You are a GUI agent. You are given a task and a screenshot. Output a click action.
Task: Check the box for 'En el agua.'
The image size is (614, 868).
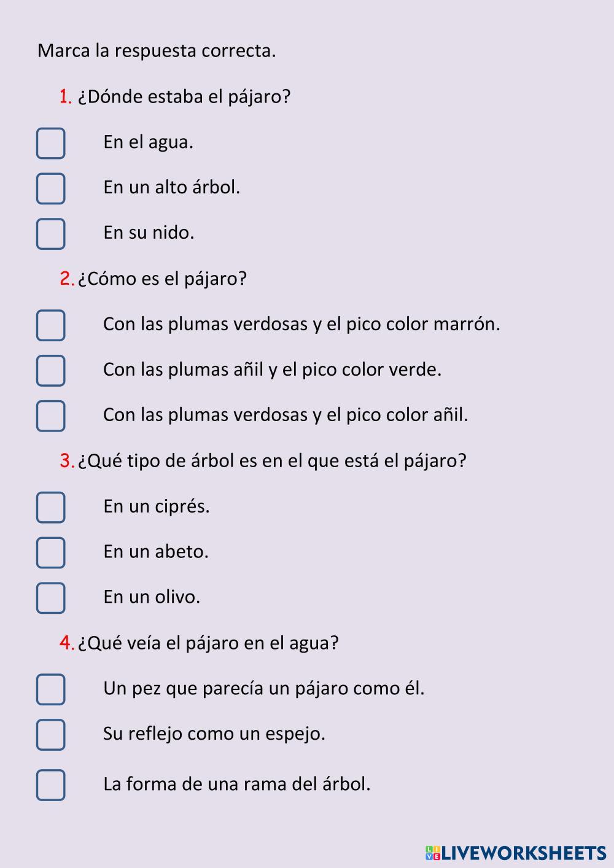point(50,143)
